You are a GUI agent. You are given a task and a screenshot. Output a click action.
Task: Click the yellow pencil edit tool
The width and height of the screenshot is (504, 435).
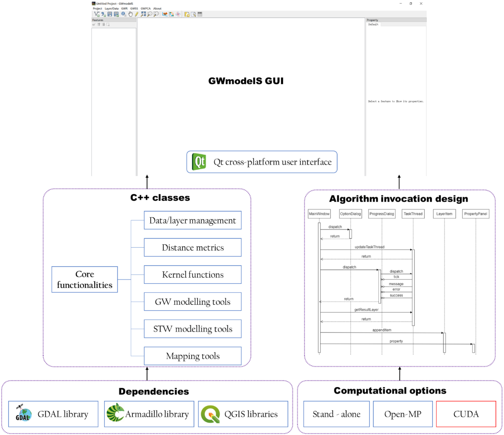(137, 14)
